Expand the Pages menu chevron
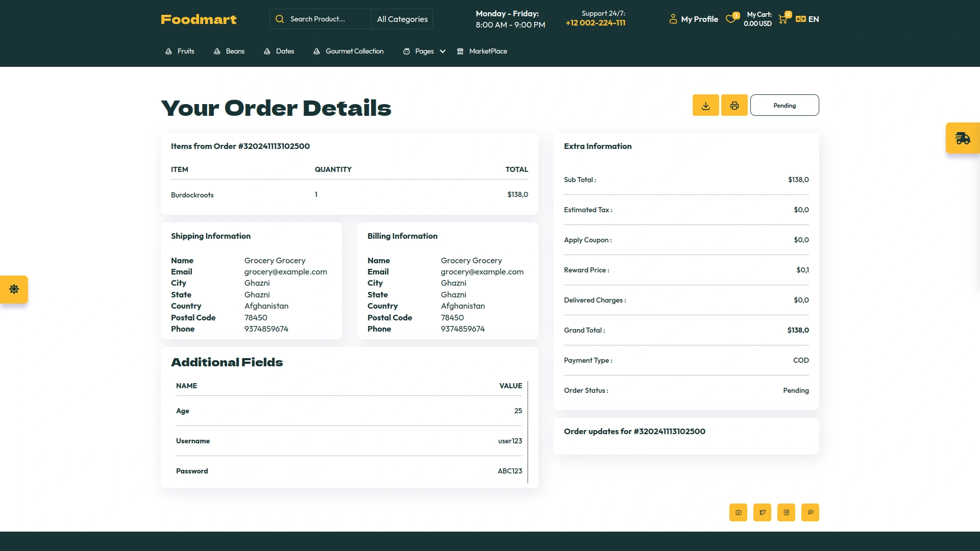980x551 pixels. point(442,51)
